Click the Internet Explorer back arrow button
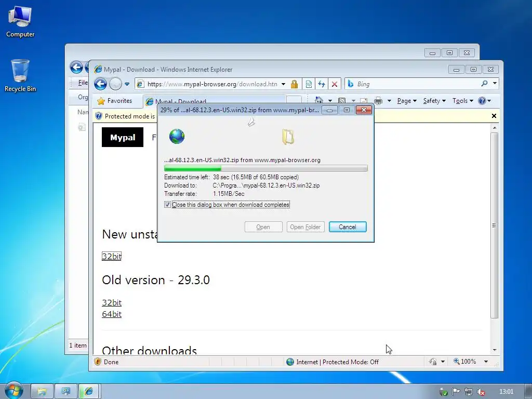 100,84
